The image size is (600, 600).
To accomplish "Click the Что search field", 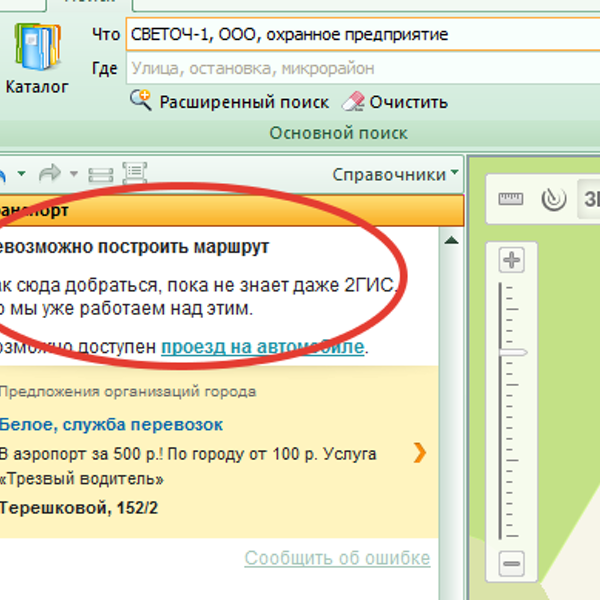I will tap(364, 34).
